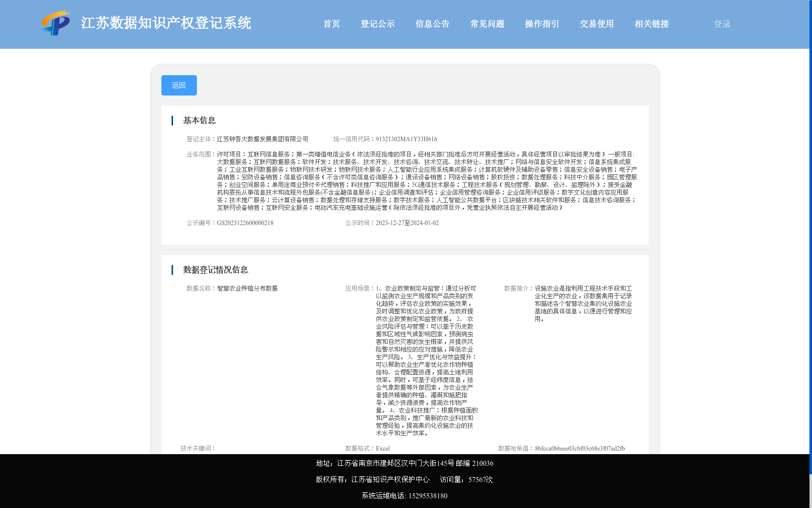The width and height of the screenshot is (812, 508).
Task: Click the publication number GS2023122600000218
Action: tap(245, 223)
